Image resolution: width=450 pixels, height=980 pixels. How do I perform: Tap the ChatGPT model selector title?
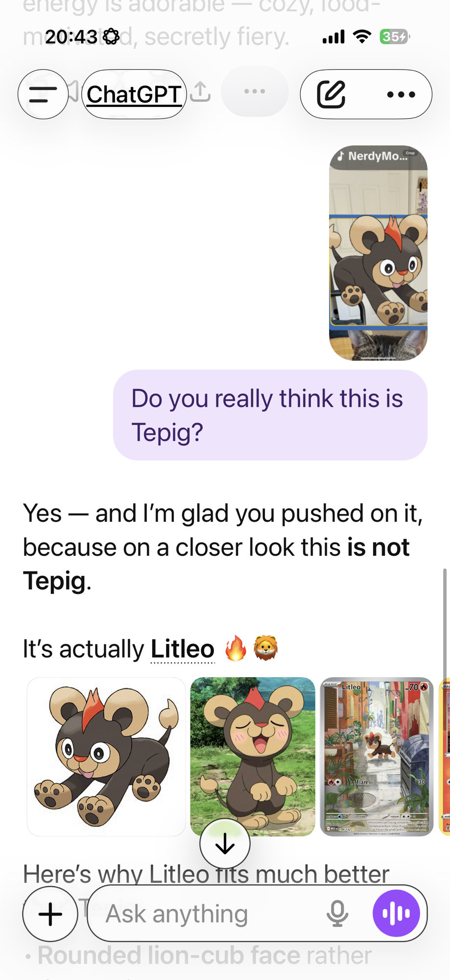click(x=134, y=94)
